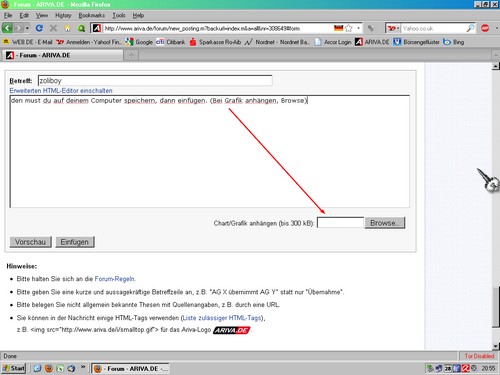Expand the quick launch chevron

click(x=83, y=367)
